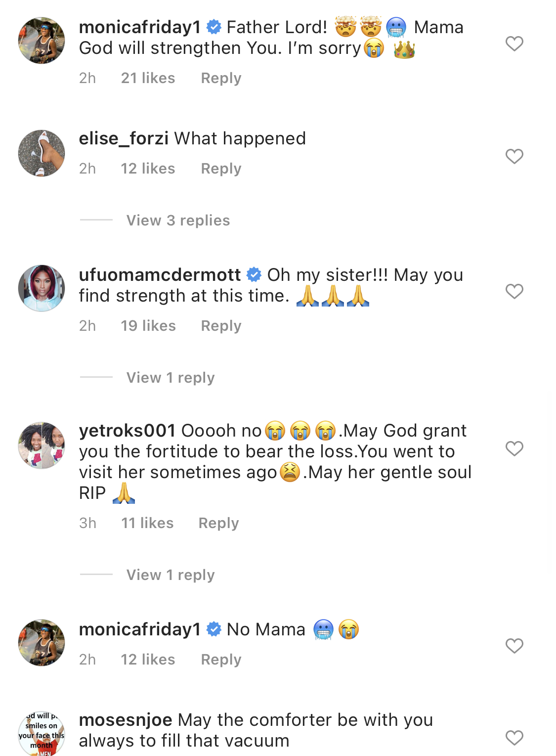556x756 pixels.
Task: Reply to yetroks001's comment
Action: (x=218, y=523)
